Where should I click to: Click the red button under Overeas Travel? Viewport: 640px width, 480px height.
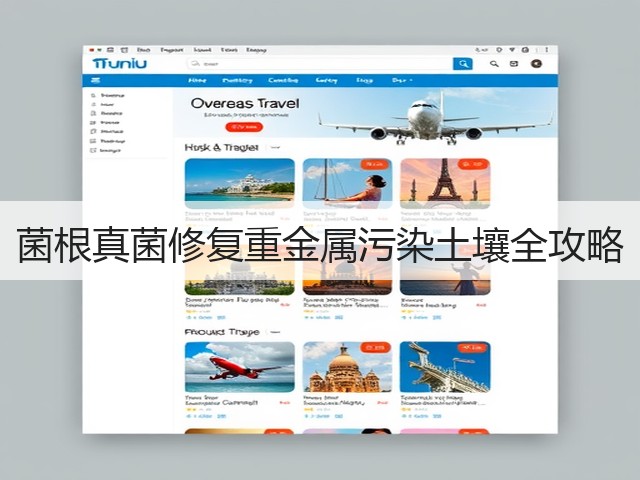(244, 127)
